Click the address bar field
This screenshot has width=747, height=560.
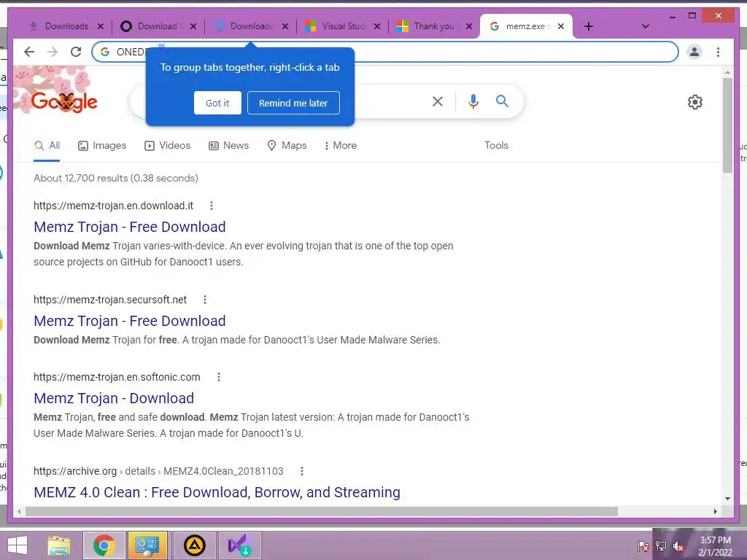[385, 52]
